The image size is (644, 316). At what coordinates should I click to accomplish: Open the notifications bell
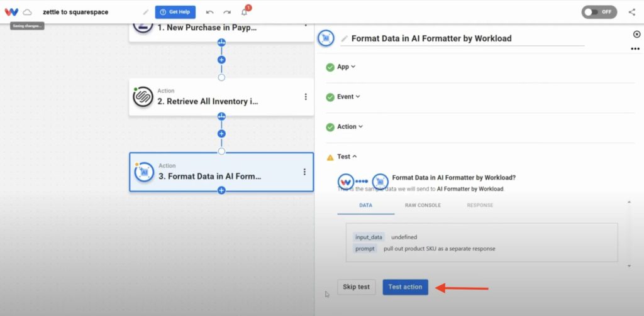pyautogui.click(x=245, y=12)
